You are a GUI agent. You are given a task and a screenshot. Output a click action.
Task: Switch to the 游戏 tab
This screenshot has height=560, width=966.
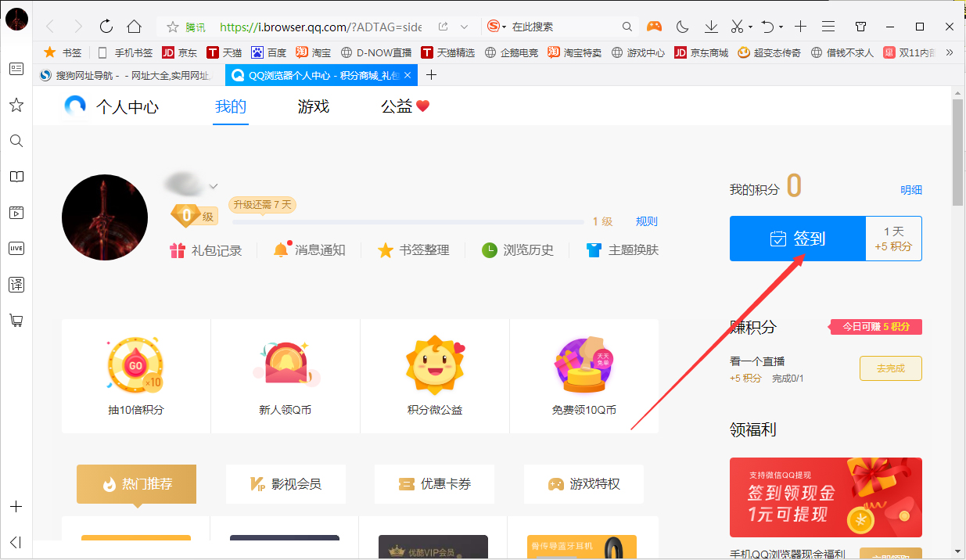[312, 107]
